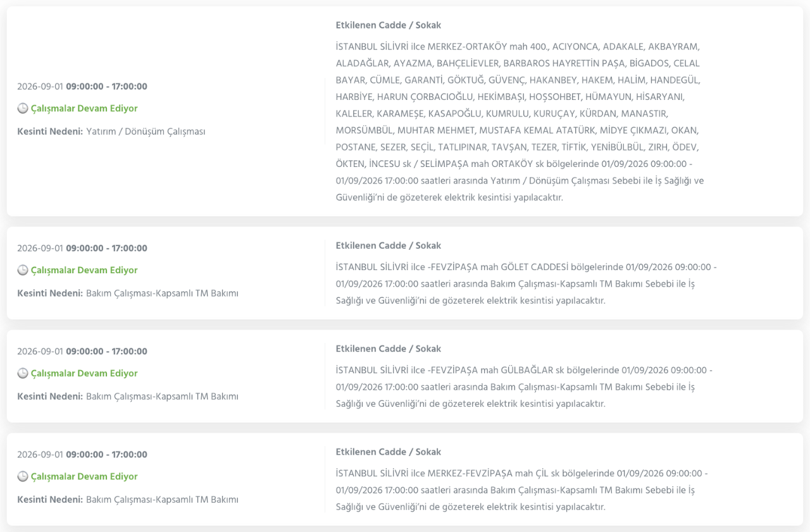Select 'Çalışmalar Devam Ediyor' status in first card
The width and height of the screenshot is (810, 532).
tap(84, 109)
